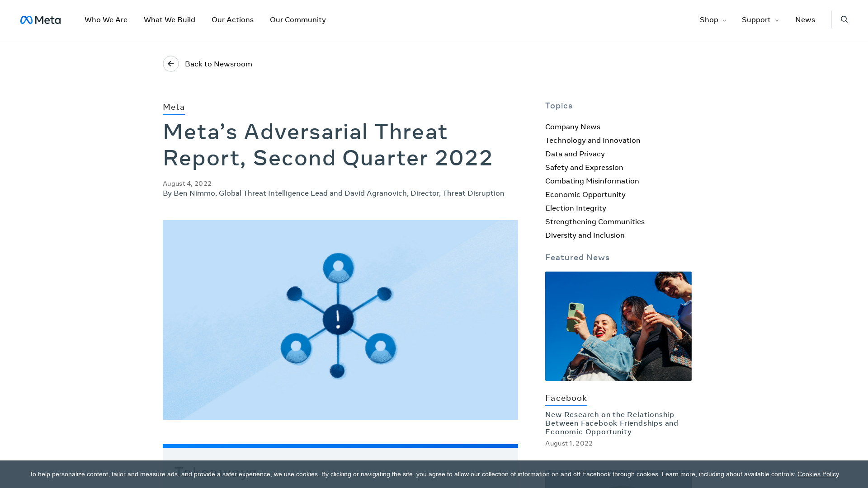Select the Company News topic

pos(572,127)
